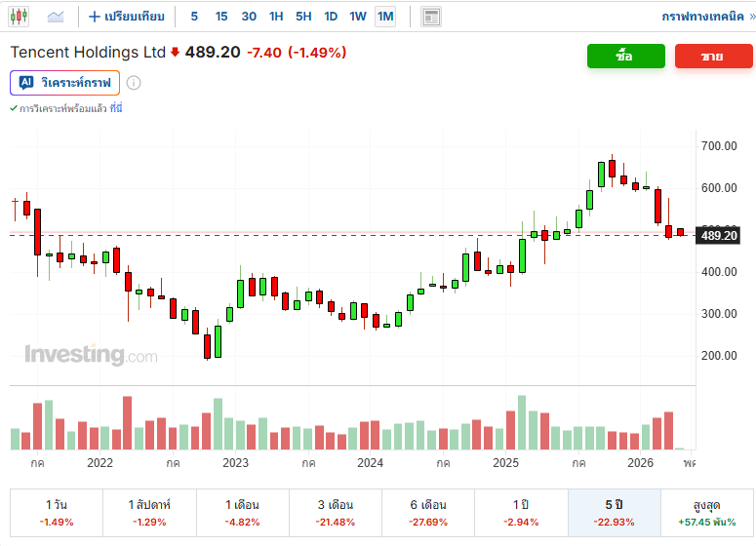Open the news layout icon in toolbar
Screen dimensions: 756x546
[x=431, y=17]
